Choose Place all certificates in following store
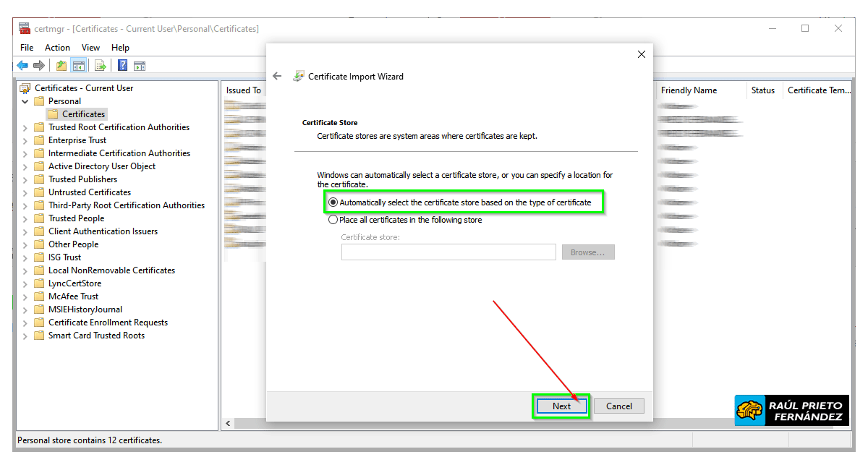 coord(333,220)
